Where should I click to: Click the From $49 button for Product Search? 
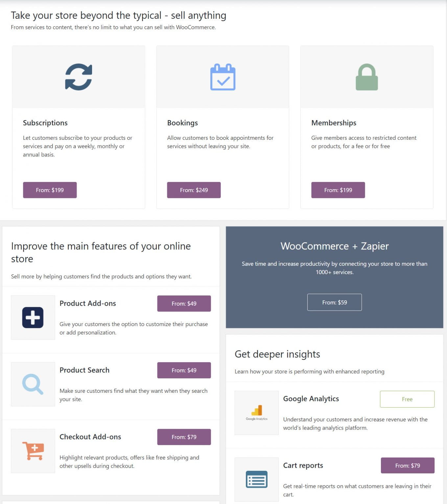point(184,370)
